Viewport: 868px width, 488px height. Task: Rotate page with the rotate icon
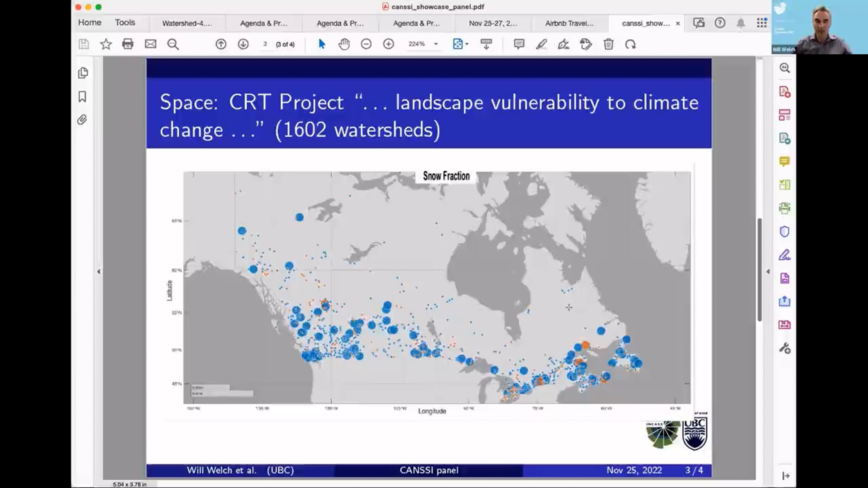click(630, 44)
